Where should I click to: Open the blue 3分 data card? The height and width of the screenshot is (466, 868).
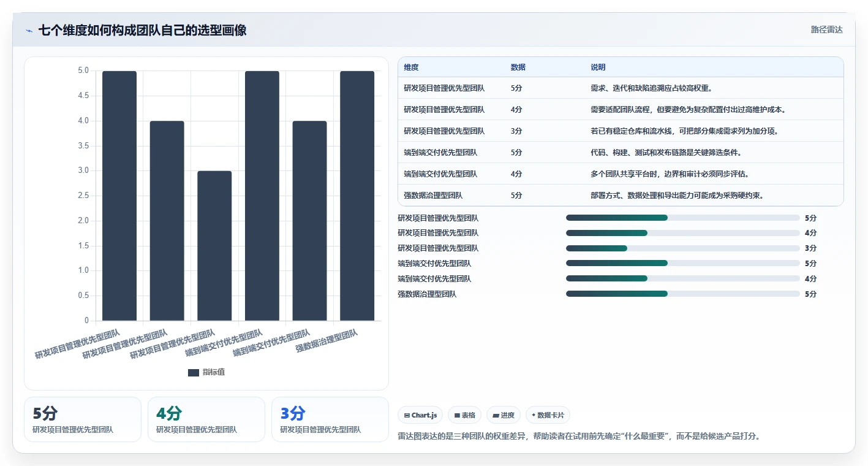[x=330, y=419]
